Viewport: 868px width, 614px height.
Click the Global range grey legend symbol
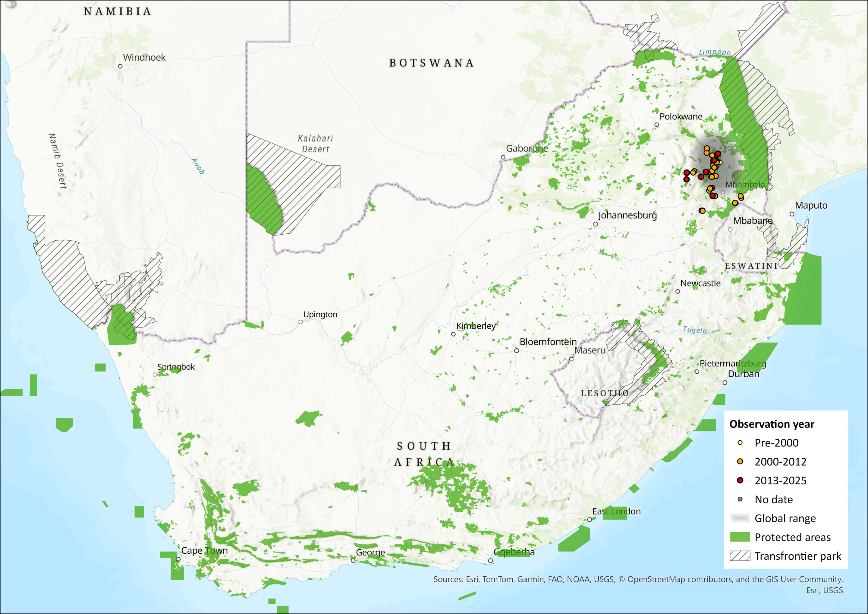pos(740,518)
